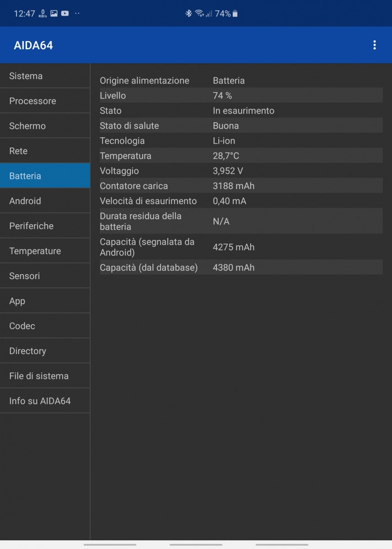Tap the cellular signal bars icon
Viewport: 392px width, 549px height.
pos(209,14)
